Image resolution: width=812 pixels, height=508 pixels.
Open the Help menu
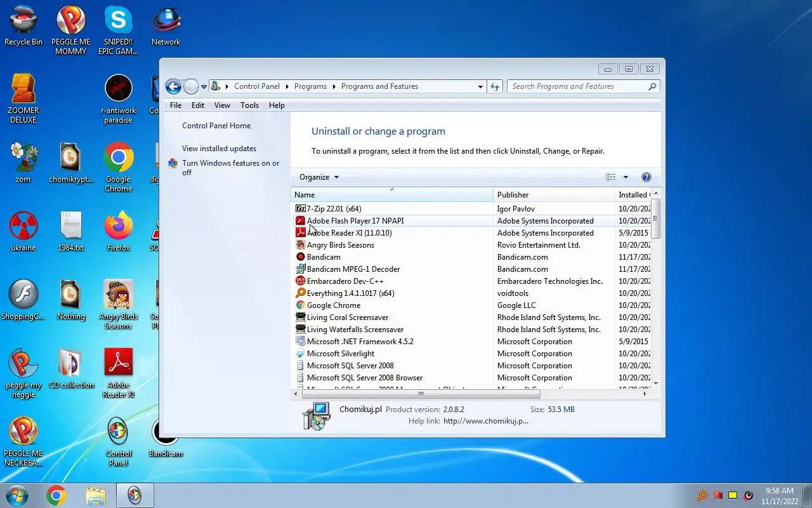coord(277,105)
